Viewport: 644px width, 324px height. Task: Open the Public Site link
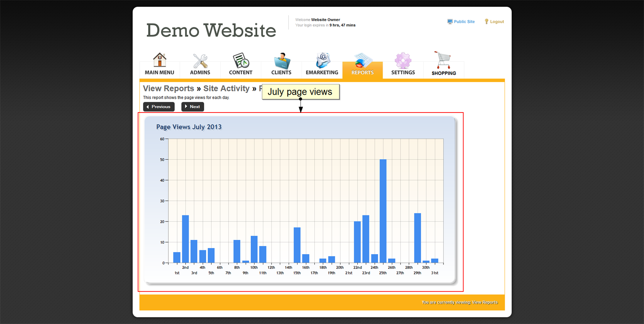pyautogui.click(x=464, y=21)
